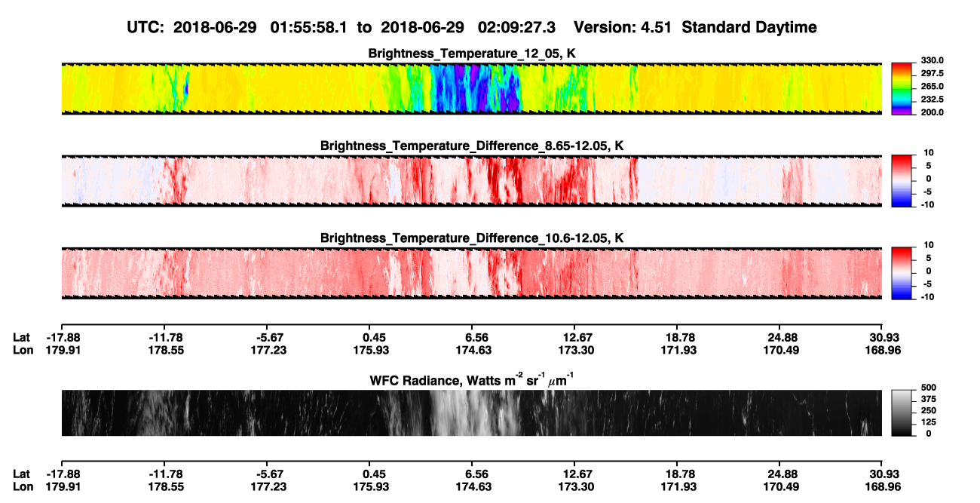Click the 330.0 colorbar label
This screenshot has height=503, width=980.
click(932, 61)
